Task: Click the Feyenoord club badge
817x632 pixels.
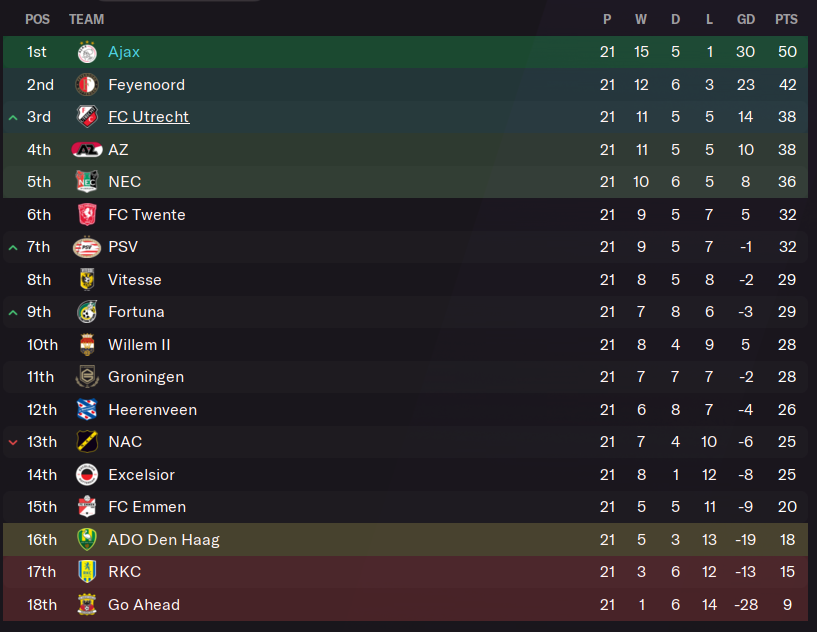Action: [x=87, y=84]
